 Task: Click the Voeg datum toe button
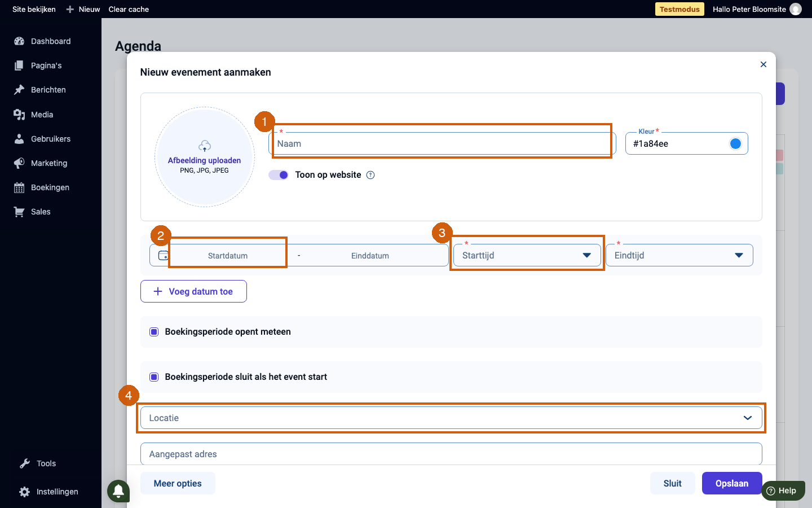(x=193, y=291)
